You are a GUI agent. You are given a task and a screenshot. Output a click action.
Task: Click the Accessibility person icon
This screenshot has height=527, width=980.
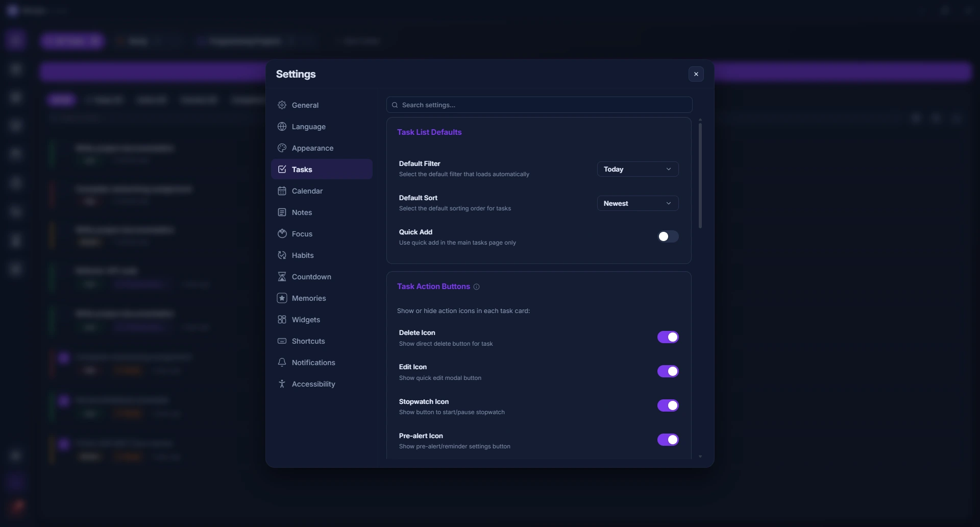pos(282,384)
